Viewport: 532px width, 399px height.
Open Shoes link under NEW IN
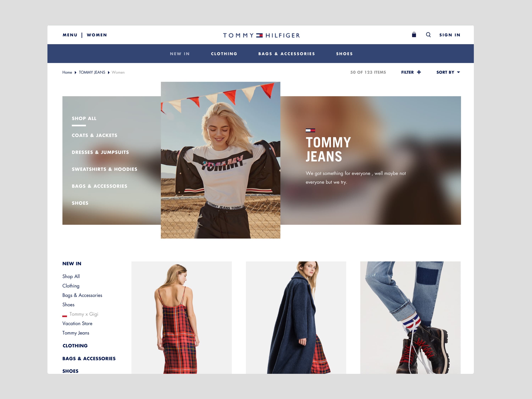click(68, 304)
